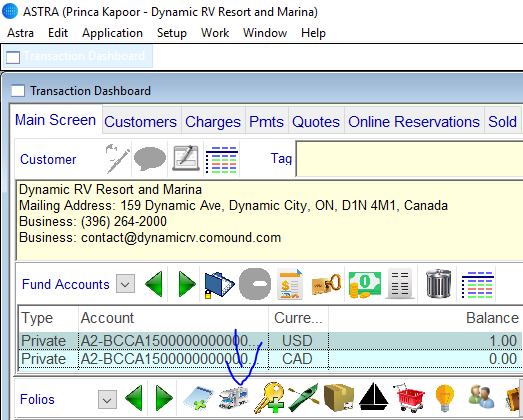523x420 pixels.
Task: Click the black sailboat folio icon
Action: [x=374, y=397]
